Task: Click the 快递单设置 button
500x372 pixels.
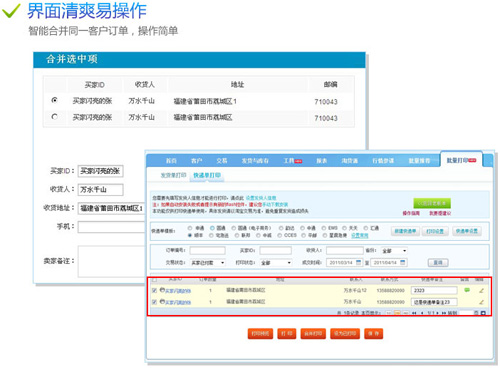Action: point(467,231)
